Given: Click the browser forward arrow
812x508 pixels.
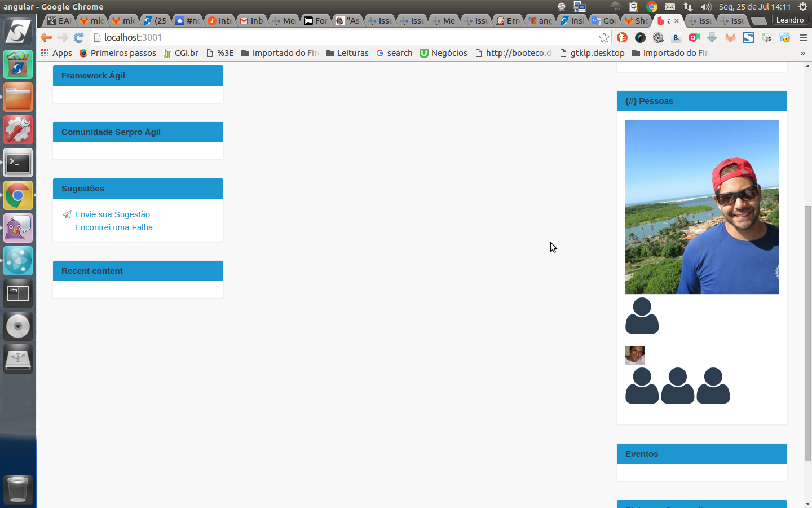Looking at the screenshot, I should click(x=63, y=37).
